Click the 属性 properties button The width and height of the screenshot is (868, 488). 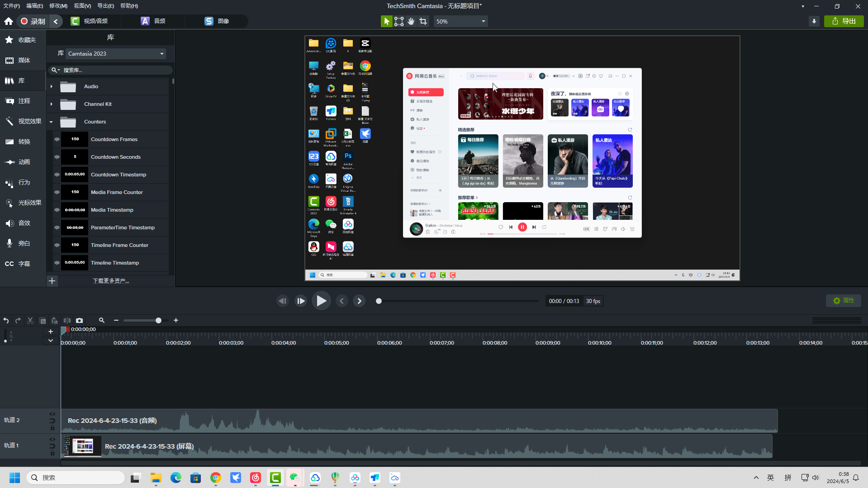(x=844, y=301)
